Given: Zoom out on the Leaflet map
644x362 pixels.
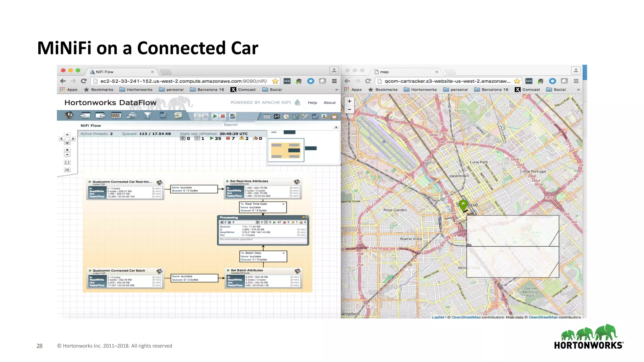Looking at the screenshot, I should click(x=349, y=109).
